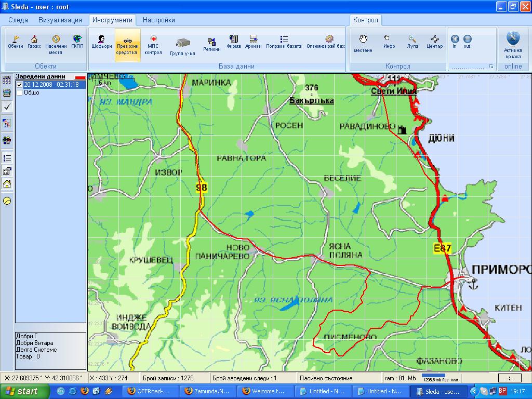Open the Следа menu tab
Image resolution: width=532 pixels, height=399 pixels.
point(18,20)
